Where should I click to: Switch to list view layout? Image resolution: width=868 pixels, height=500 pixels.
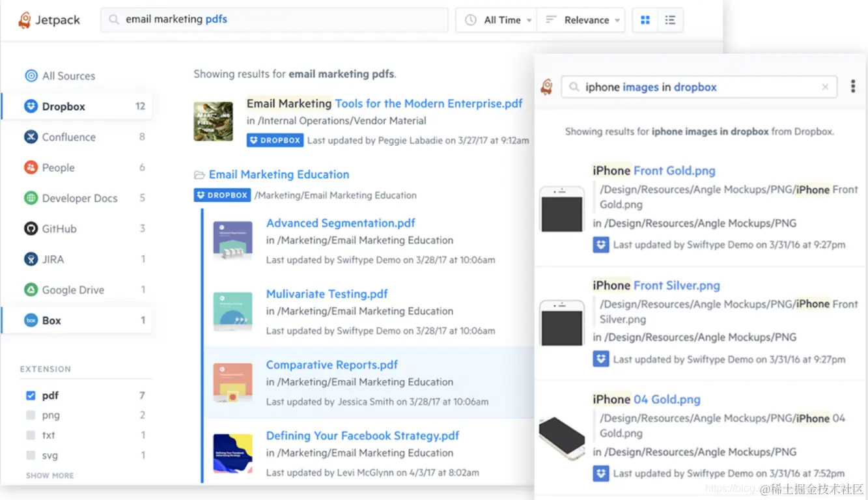coord(670,20)
